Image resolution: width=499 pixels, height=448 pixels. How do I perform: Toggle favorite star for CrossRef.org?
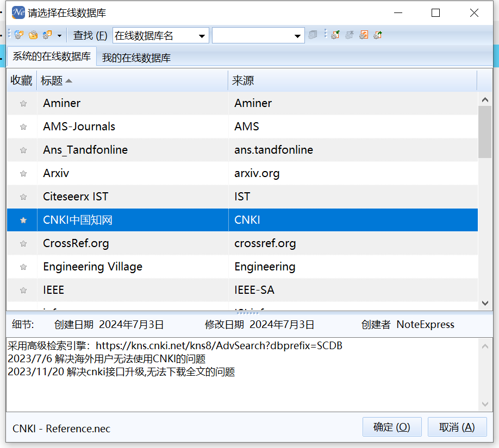23,244
